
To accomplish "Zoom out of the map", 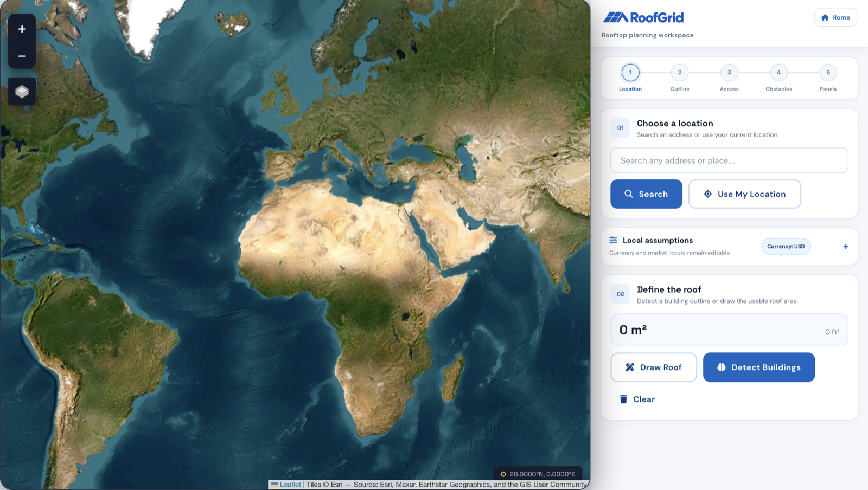I will (x=22, y=56).
